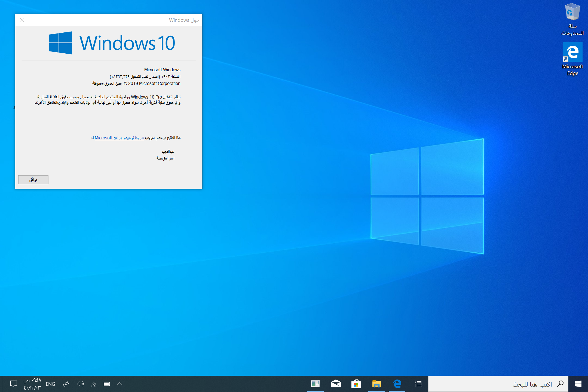Click the search magnifier icon in the taskbar

pos(560,384)
